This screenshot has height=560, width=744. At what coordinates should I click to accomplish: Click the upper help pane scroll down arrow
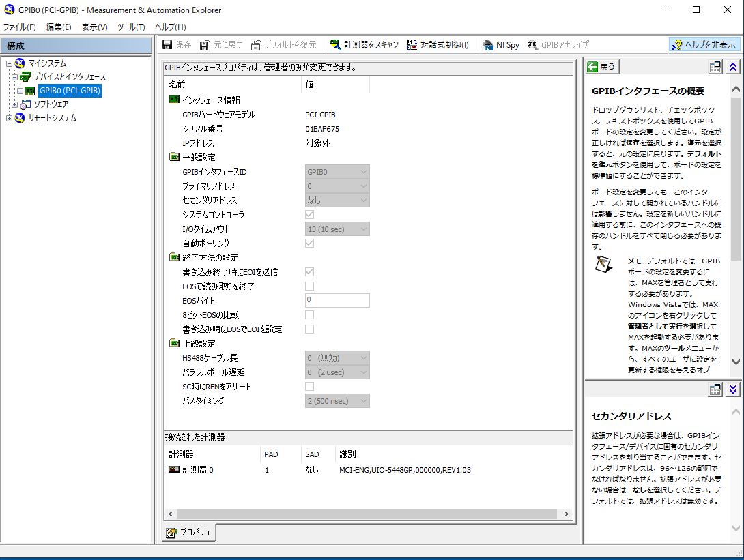click(x=736, y=362)
